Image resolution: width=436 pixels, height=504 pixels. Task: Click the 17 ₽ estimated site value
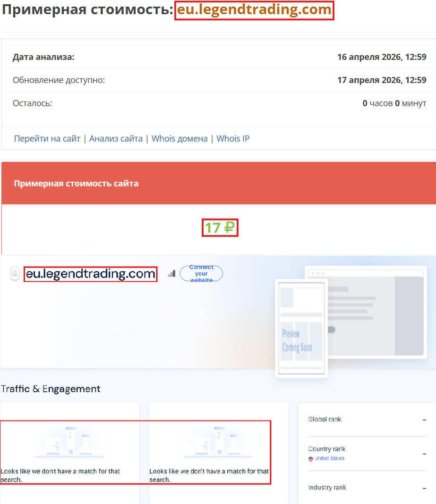tap(220, 227)
